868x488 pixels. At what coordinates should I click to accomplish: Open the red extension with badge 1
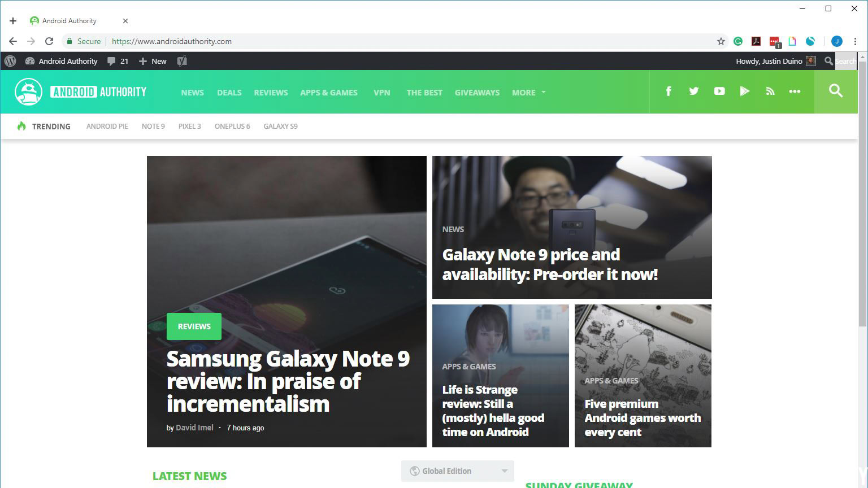pyautogui.click(x=774, y=42)
